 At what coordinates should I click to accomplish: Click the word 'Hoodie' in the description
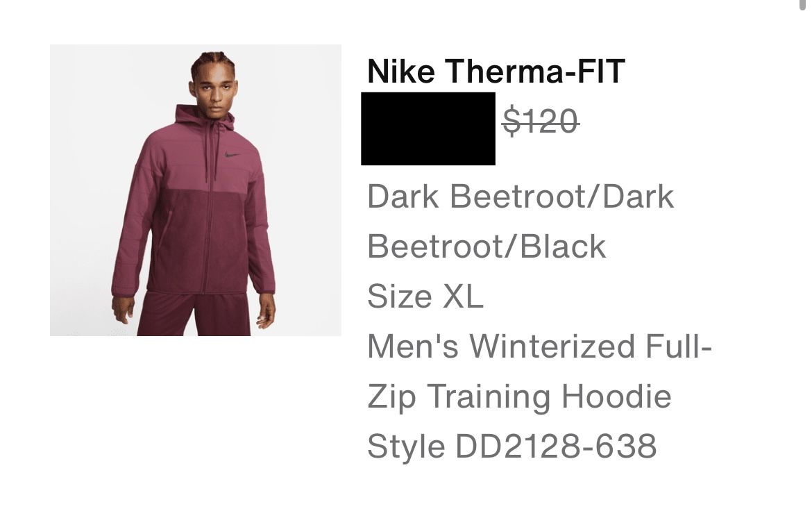coord(616,397)
